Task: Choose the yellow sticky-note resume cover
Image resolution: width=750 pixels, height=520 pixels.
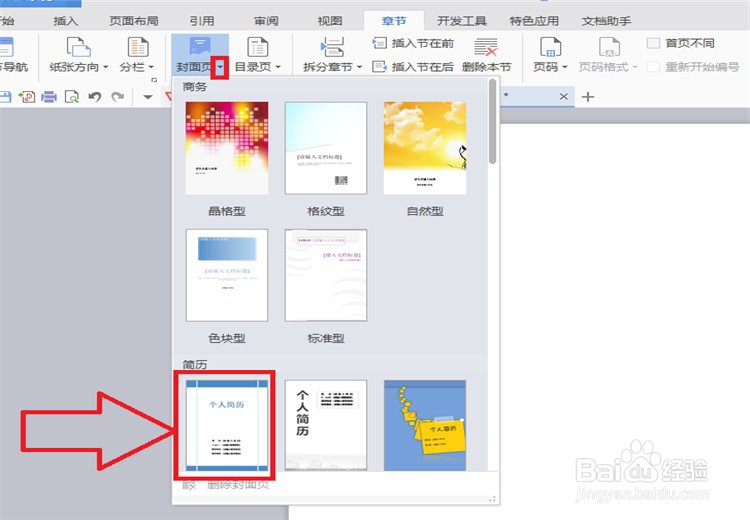Action: 425,425
